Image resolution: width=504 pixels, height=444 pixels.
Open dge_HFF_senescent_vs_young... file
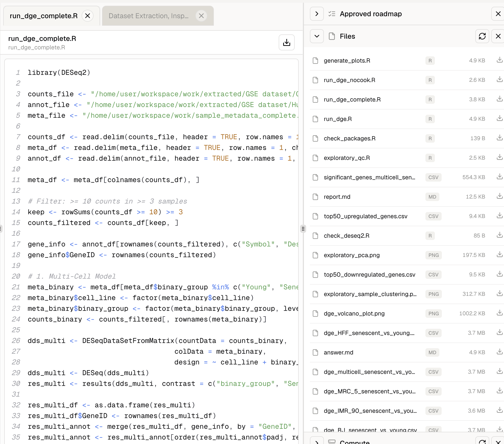pos(369,333)
